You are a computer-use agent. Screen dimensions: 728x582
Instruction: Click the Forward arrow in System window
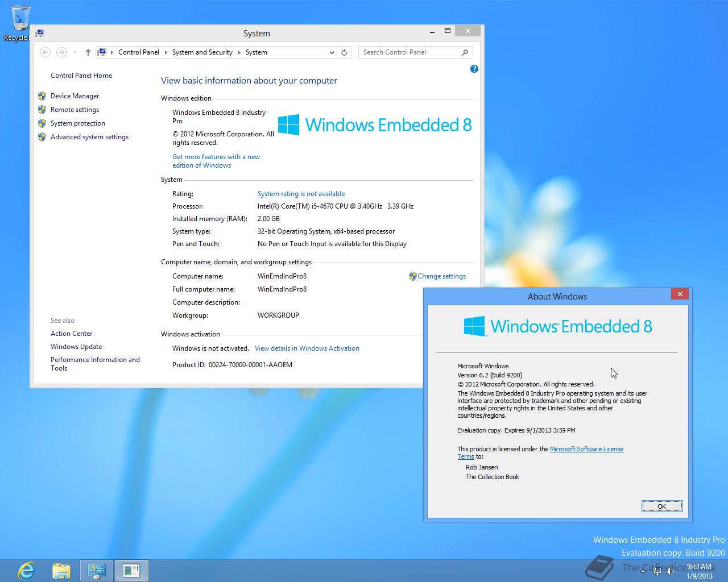click(61, 52)
